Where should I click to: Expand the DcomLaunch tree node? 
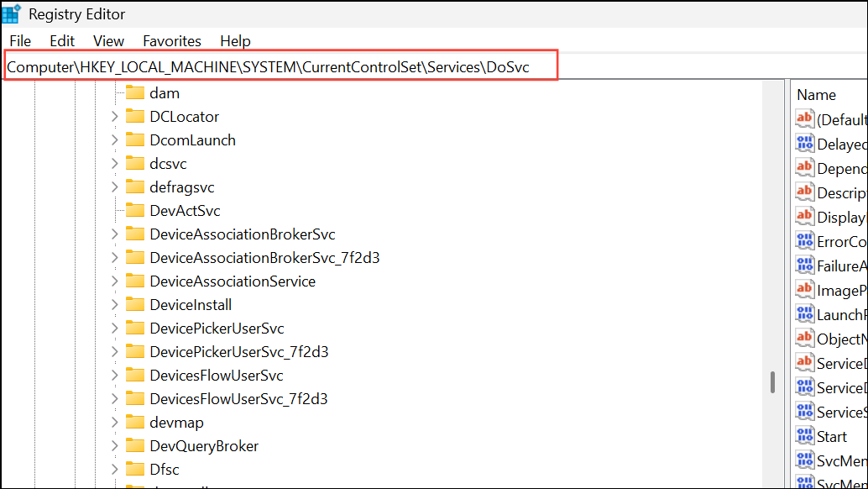[x=115, y=139]
